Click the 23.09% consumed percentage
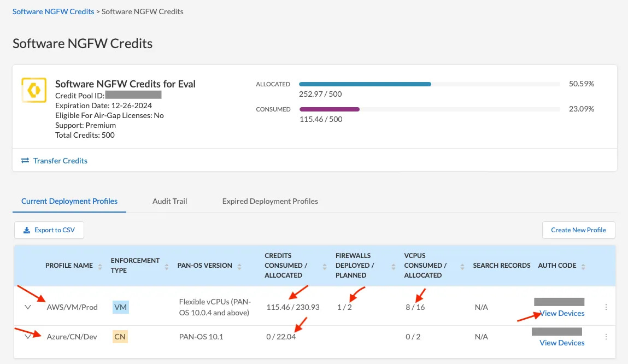Screen dimensions: 628x364 (x=582, y=109)
